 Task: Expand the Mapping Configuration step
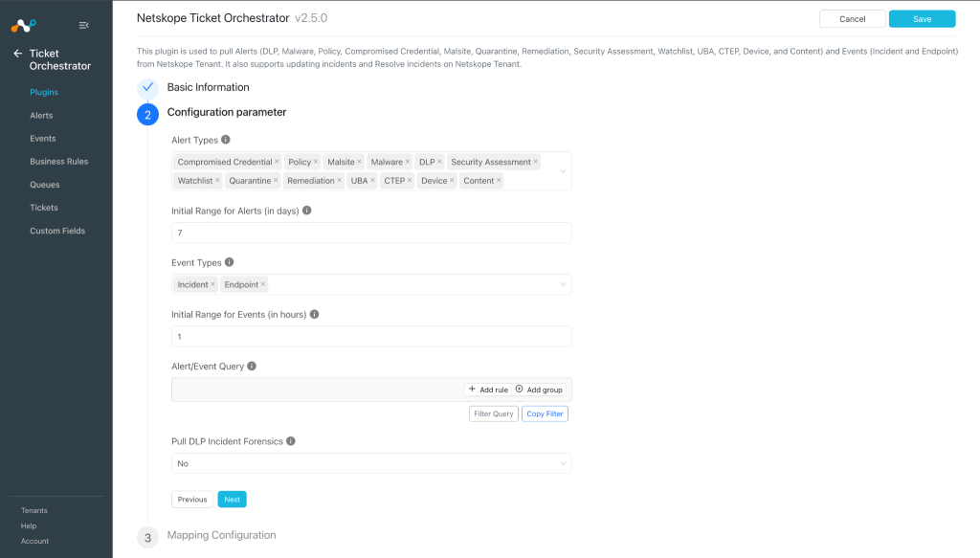[x=221, y=535]
